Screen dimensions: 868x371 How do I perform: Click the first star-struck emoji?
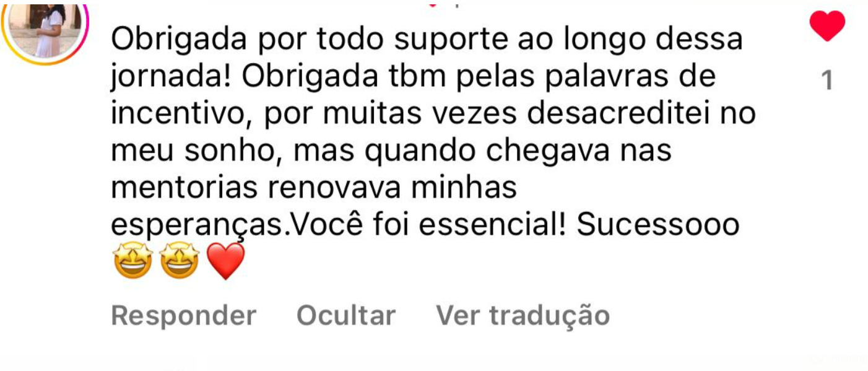[134, 260]
